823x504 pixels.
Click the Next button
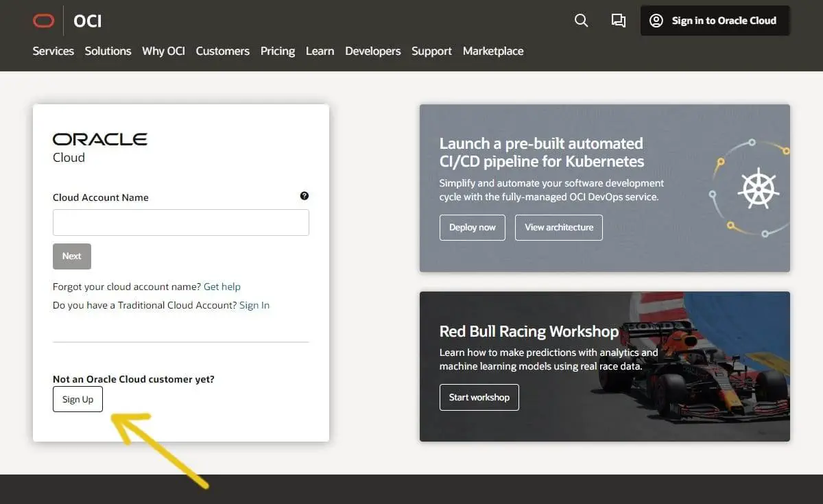tap(72, 256)
